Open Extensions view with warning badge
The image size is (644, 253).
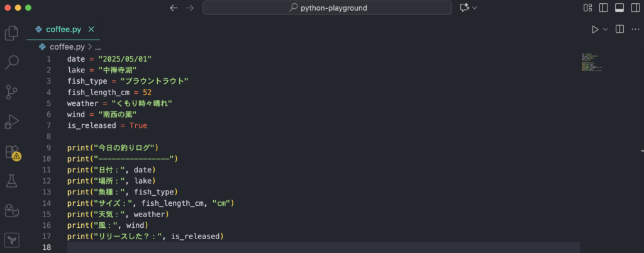[x=11, y=152]
